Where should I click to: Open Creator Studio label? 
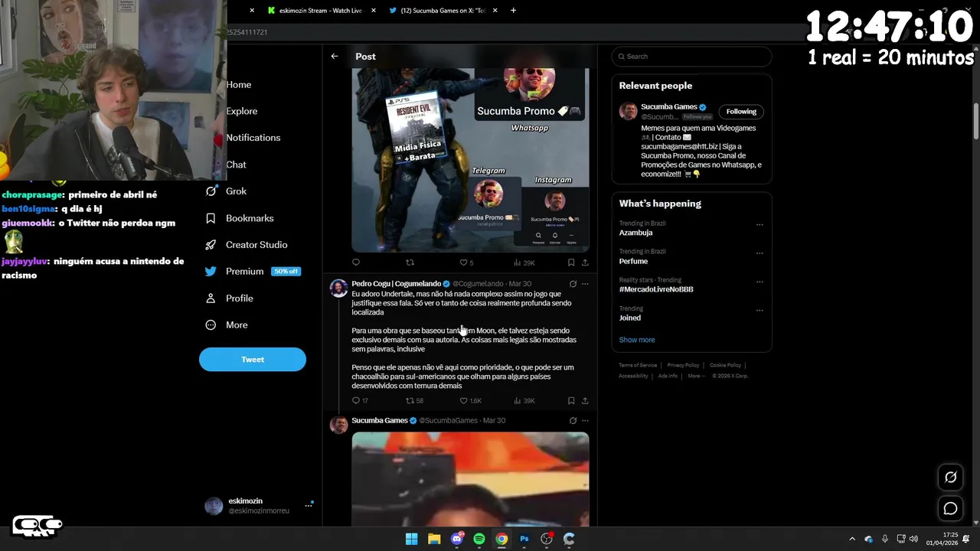pos(256,245)
